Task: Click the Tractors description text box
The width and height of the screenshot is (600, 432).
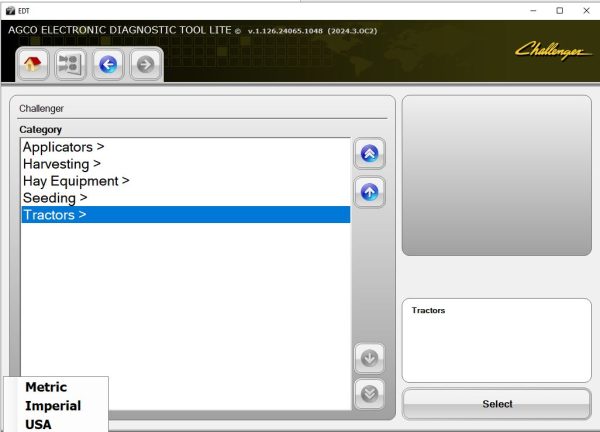Action: pyautogui.click(x=497, y=340)
